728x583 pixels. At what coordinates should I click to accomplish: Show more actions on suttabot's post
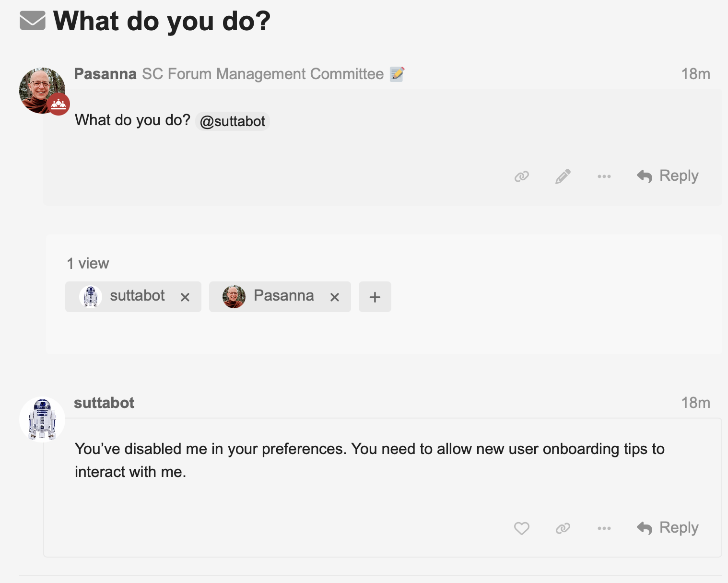tap(604, 528)
